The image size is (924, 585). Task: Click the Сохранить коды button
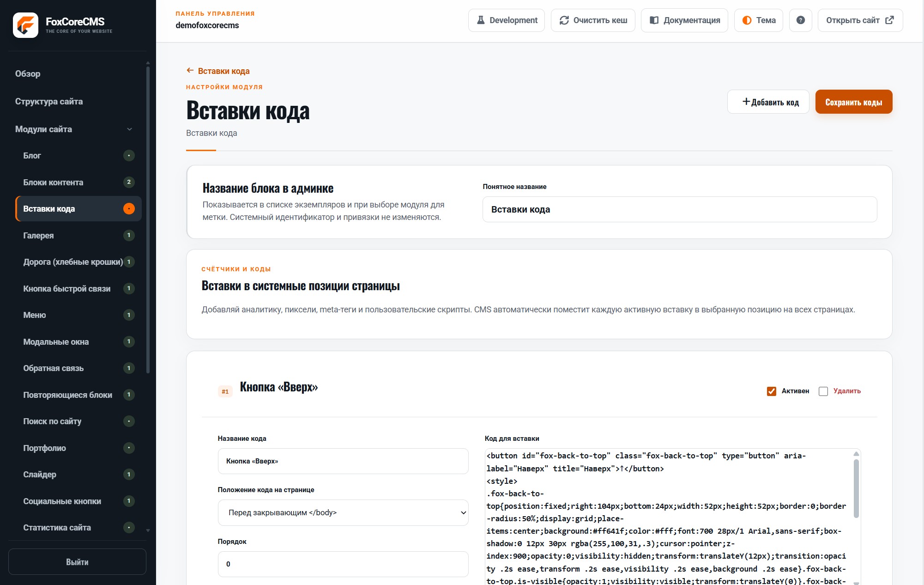854,102
